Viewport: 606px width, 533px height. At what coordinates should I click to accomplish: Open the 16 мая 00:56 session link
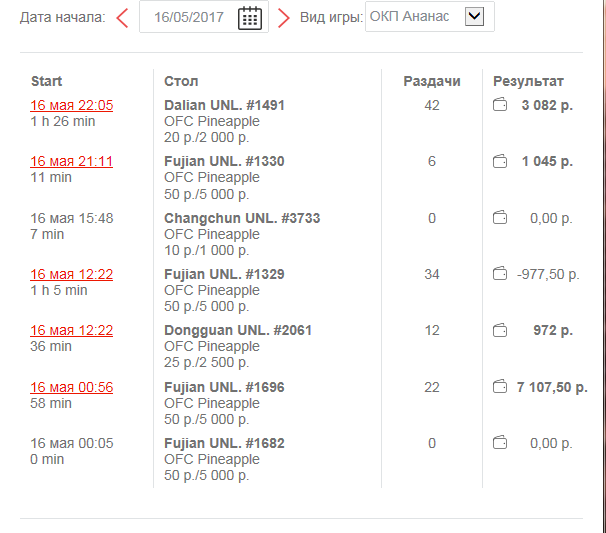coord(71,387)
